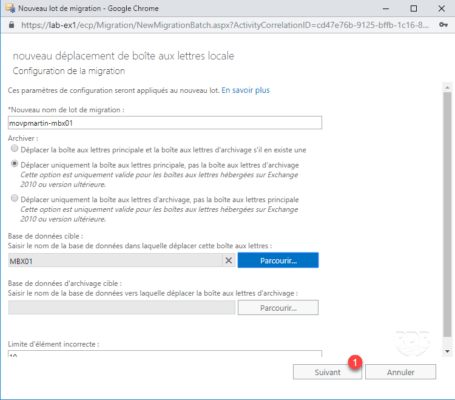The image size is (455, 400).
Task: Click the migration batch name field
Action: [x=165, y=123]
